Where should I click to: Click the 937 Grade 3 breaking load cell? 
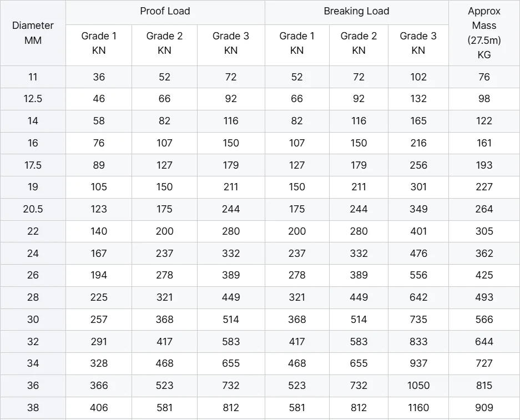coord(418,363)
